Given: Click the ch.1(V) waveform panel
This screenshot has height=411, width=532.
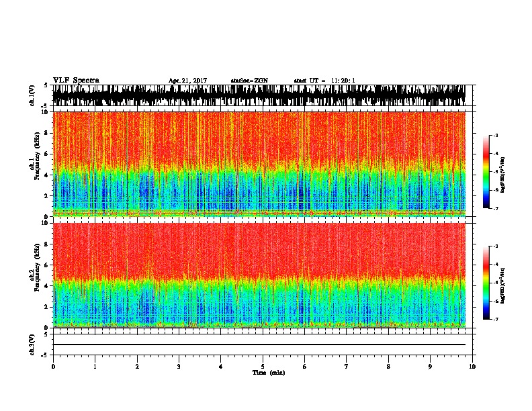Looking at the screenshot, I should tap(259, 95).
